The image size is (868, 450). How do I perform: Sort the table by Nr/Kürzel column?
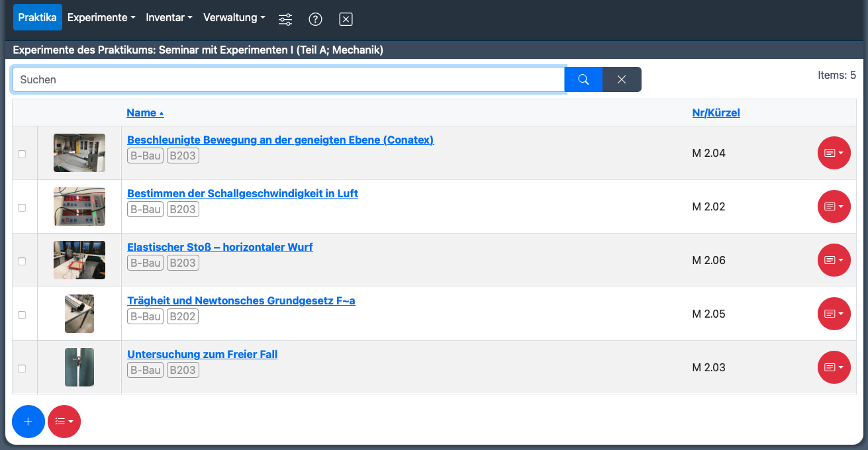[716, 112]
